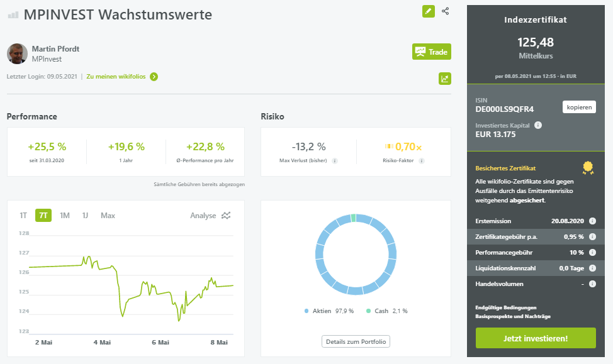Click the blue Aktien legend dot

point(306,311)
